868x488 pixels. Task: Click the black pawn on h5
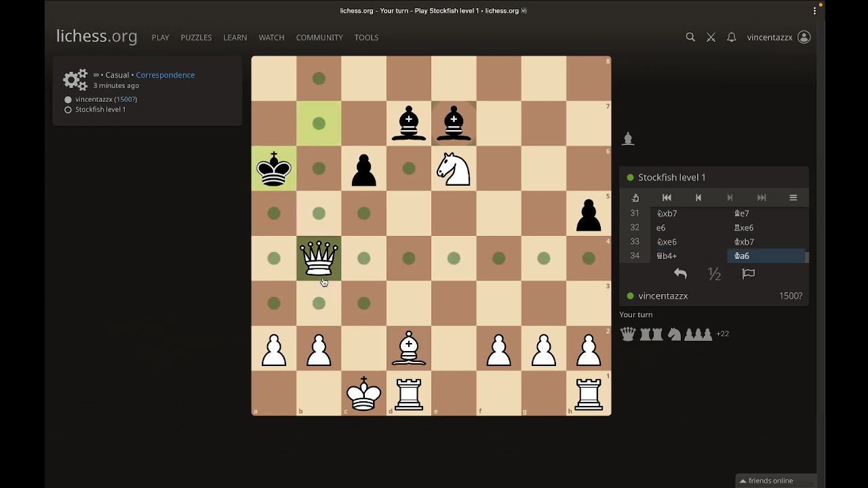(589, 213)
